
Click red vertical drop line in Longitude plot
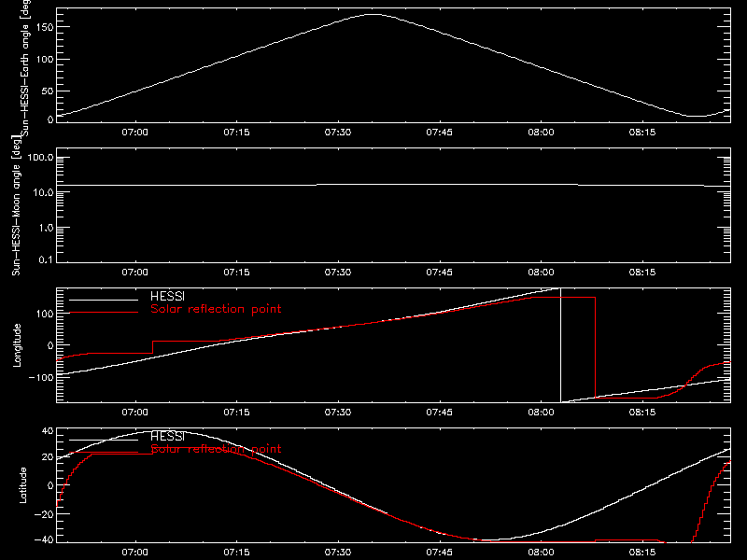pos(595,347)
